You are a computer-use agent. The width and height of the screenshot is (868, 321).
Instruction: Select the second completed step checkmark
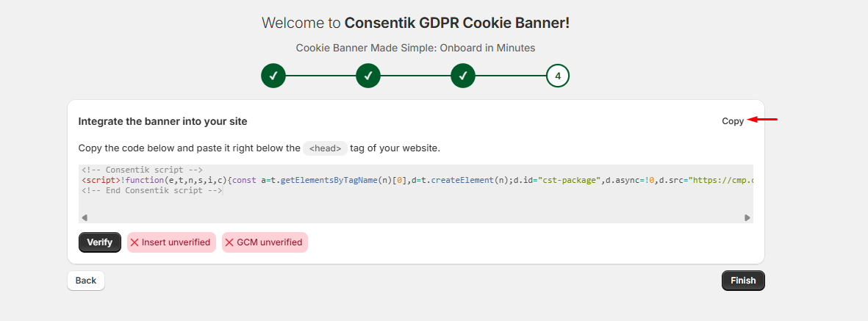click(368, 76)
